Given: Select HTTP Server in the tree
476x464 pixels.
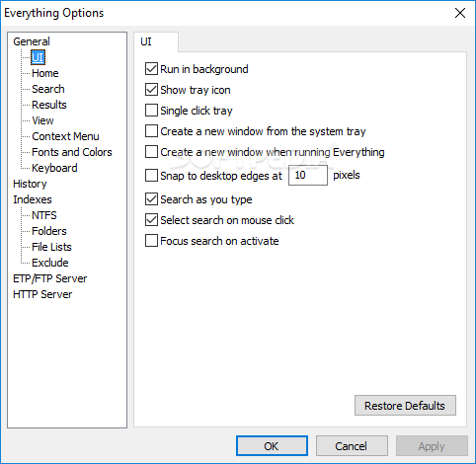Looking at the screenshot, I should [x=42, y=294].
